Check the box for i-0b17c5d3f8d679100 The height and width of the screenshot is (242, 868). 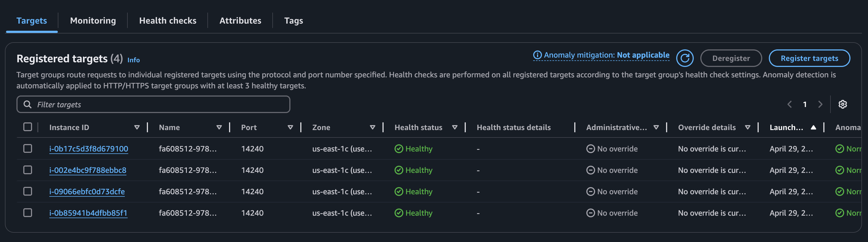tap(28, 148)
